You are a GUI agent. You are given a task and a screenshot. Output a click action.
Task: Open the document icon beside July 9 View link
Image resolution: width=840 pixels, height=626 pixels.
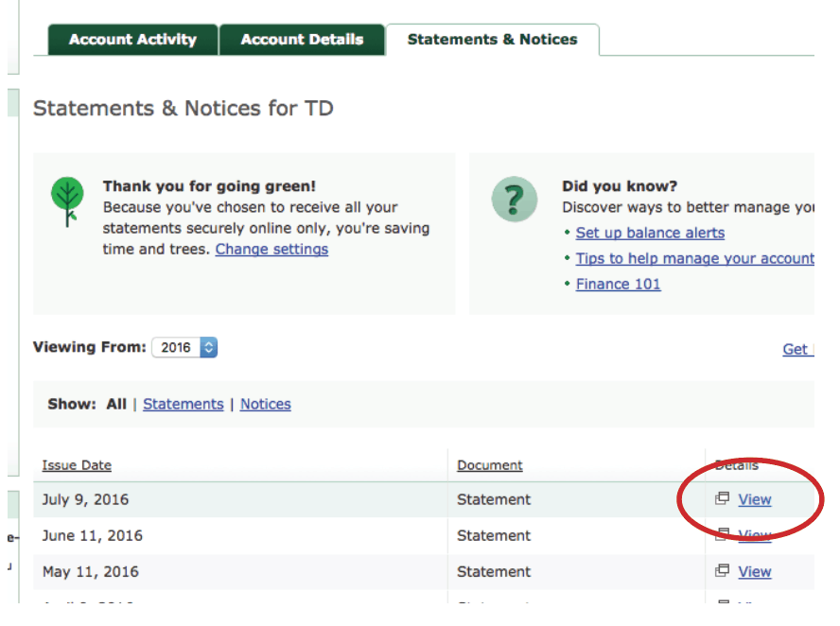coord(721,499)
